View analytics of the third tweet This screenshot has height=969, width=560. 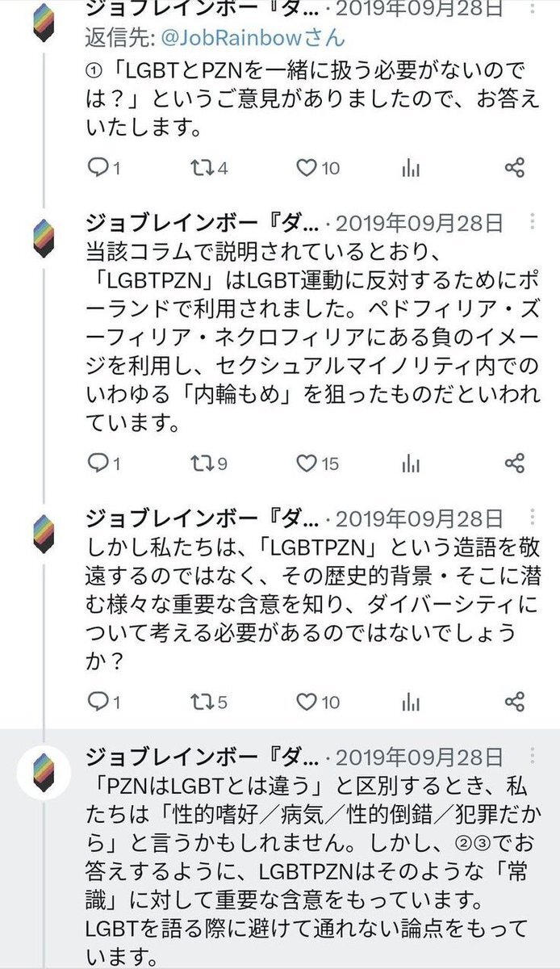411,702
